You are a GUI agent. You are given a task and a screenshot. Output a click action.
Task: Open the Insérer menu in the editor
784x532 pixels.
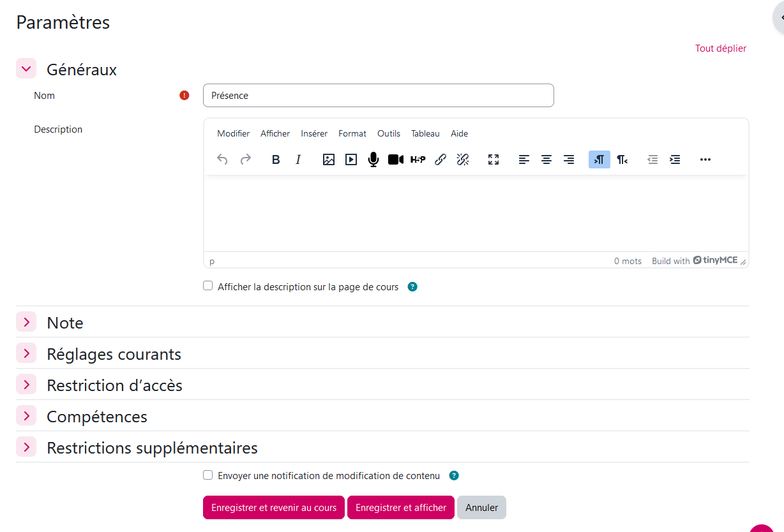pyautogui.click(x=314, y=133)
